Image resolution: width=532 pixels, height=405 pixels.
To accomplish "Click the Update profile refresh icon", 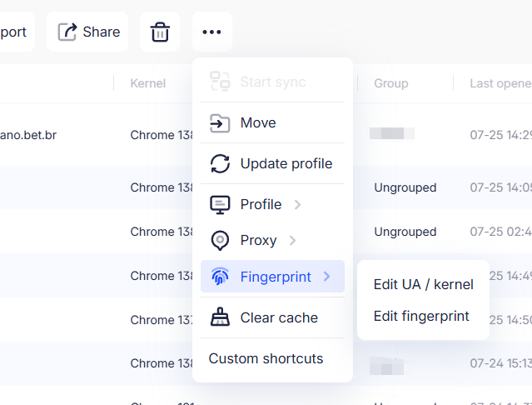I will point(220,163).
